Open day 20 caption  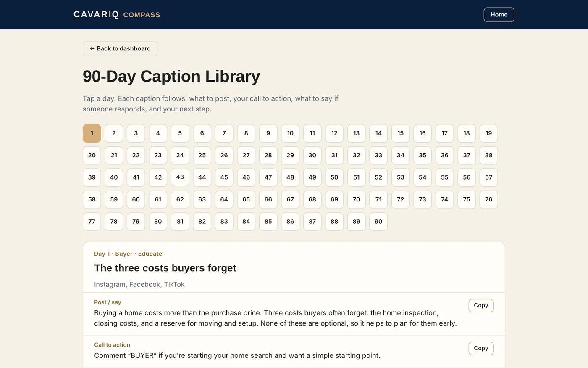pos(92,156)
